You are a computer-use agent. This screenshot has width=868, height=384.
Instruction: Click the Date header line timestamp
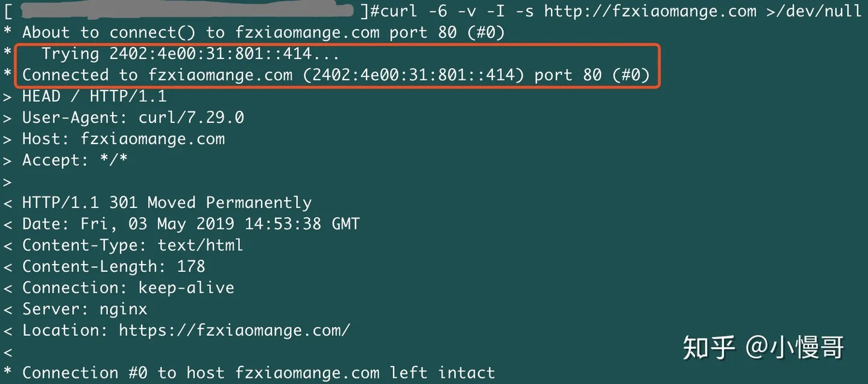(x=220, y=224)
